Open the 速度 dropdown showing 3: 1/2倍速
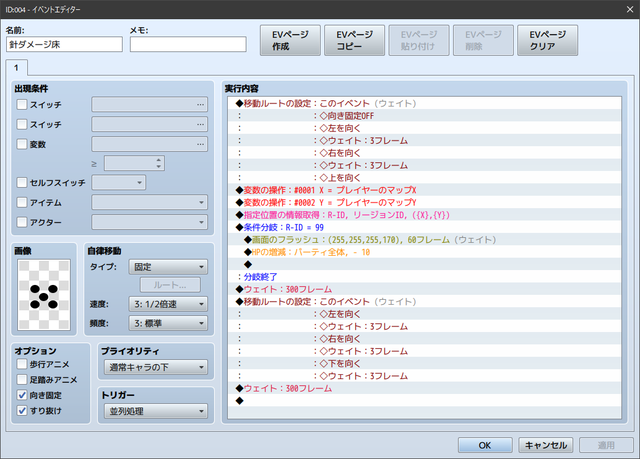This screenshot has width=640, height=459. (x=168, y=304)
